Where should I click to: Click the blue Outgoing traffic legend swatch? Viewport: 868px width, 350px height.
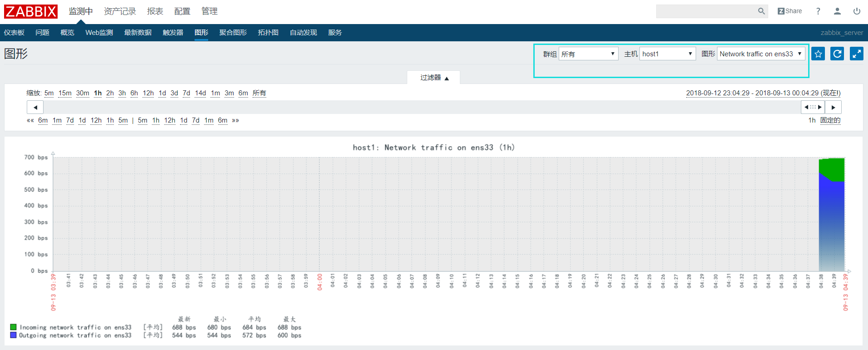pos(13,335)
